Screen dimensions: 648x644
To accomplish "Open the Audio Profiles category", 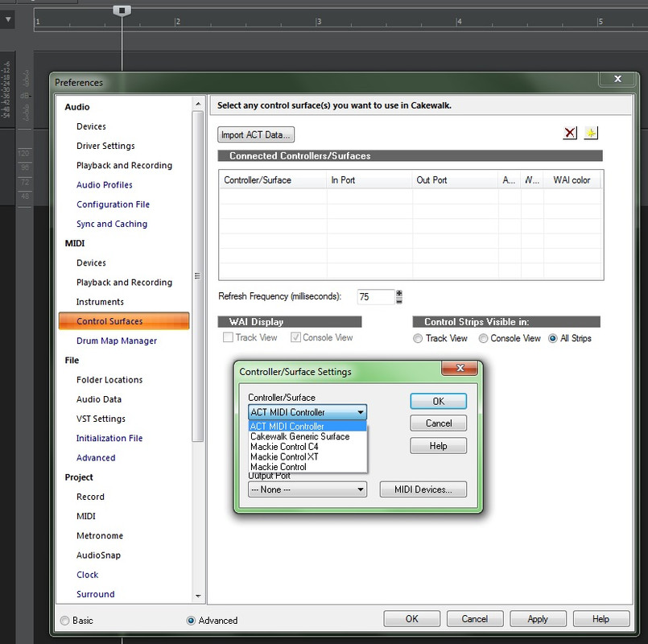I will (x=105, y=185).
